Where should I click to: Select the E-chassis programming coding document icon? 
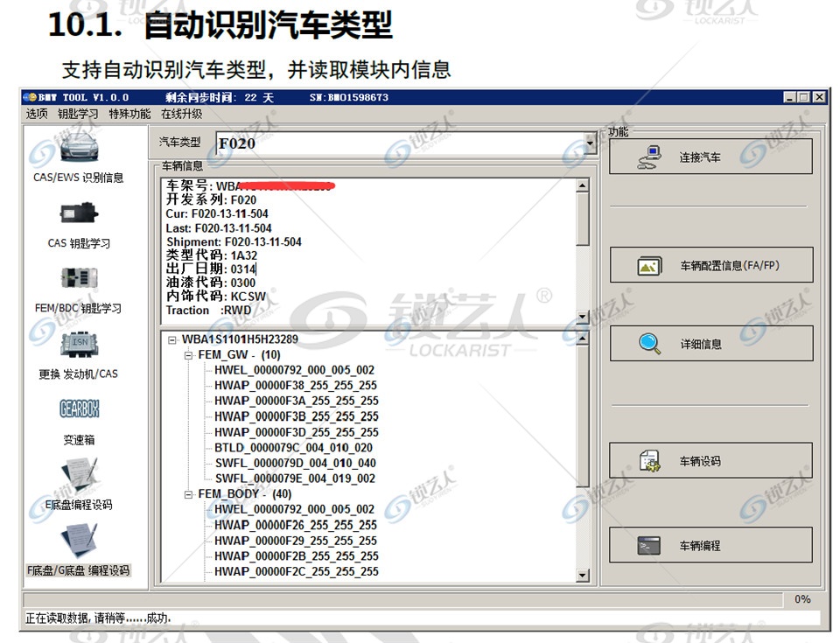(80, 475)
